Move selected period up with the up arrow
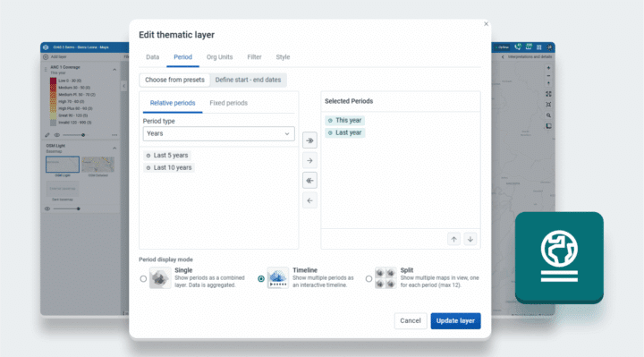The height and width of the screenshot is (357, 644). (x=453, y=239)
